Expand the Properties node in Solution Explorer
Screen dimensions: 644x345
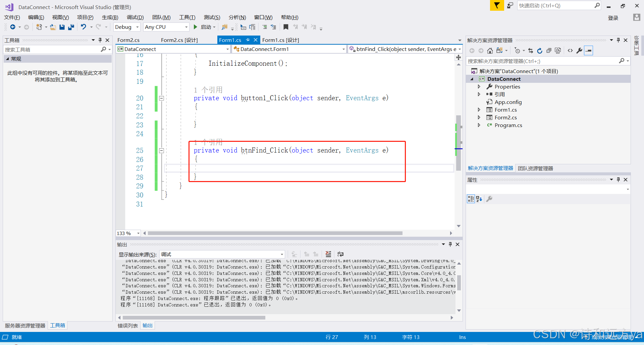coord(479,87)
